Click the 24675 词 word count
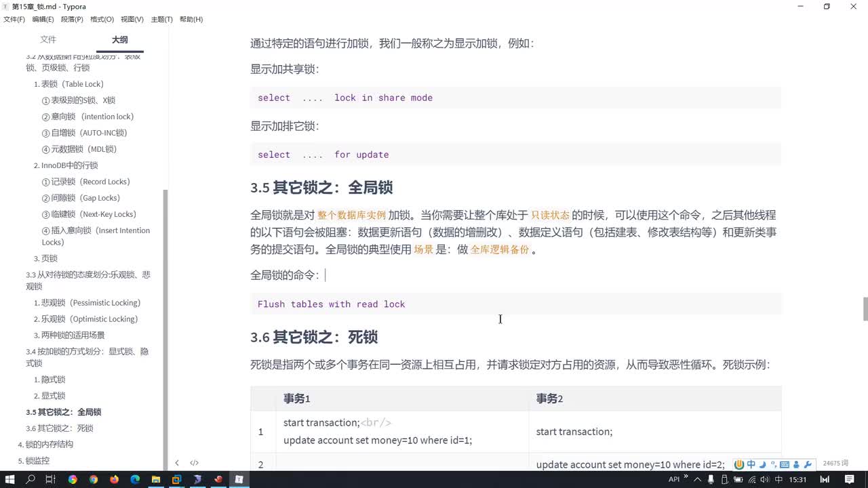Image resolution: width=868 pixels, height=488 pixels. [835, 463]
